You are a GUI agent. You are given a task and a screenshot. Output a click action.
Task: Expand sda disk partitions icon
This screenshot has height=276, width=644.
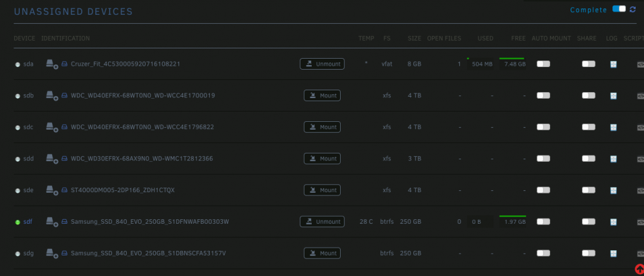pyautogui.click(x=52, y=64)
